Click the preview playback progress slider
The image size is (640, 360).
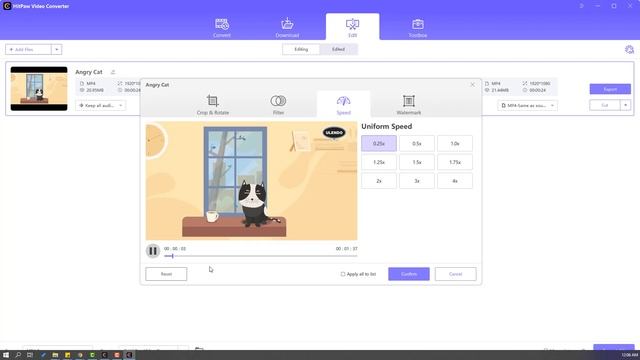(x=260, y=256)
